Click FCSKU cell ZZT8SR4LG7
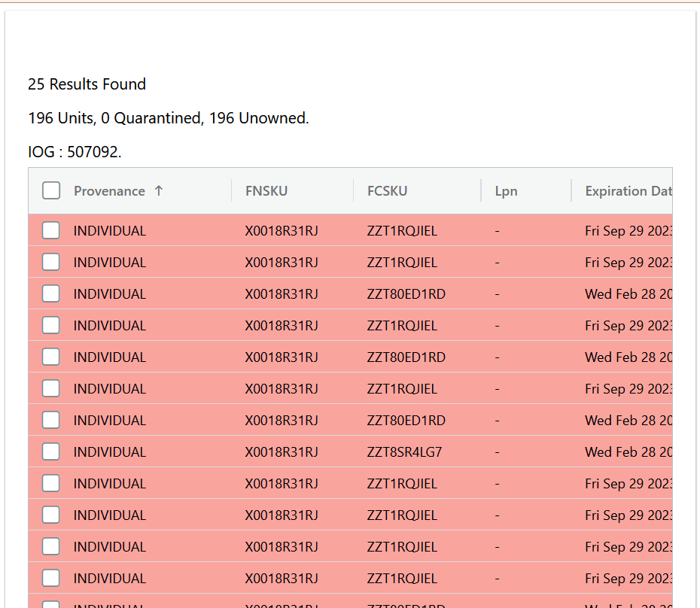Viewport: 700px width, 608px height. [404, 451]
